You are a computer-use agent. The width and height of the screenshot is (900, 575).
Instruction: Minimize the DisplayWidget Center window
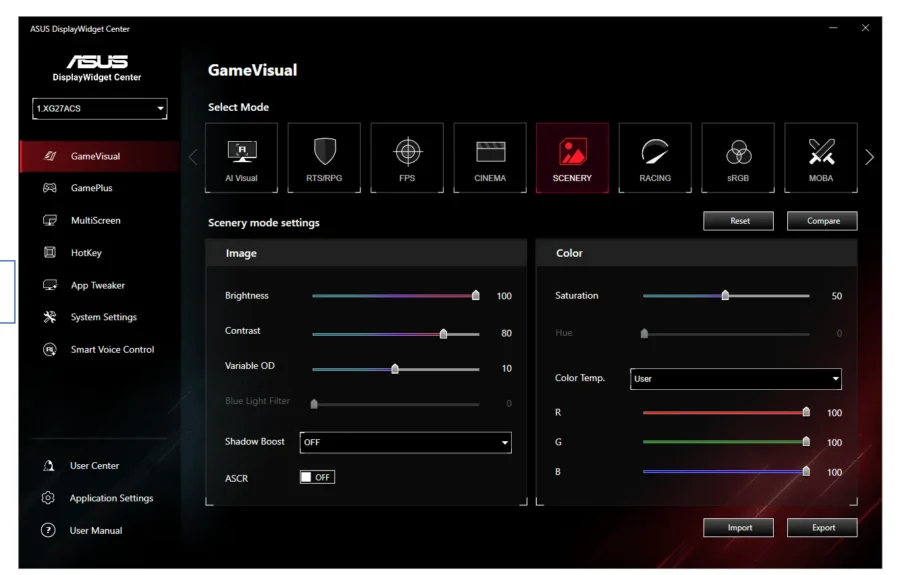pos(833,28)
